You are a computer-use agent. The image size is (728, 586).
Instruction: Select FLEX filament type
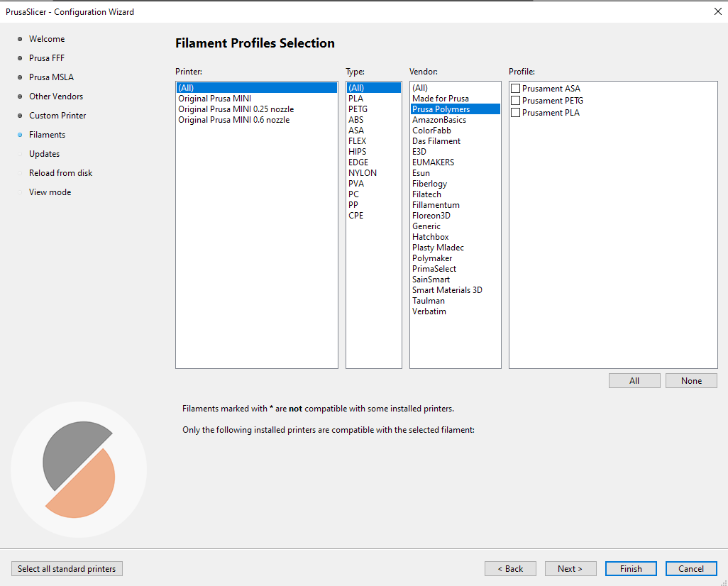click(x=374, y=141)
